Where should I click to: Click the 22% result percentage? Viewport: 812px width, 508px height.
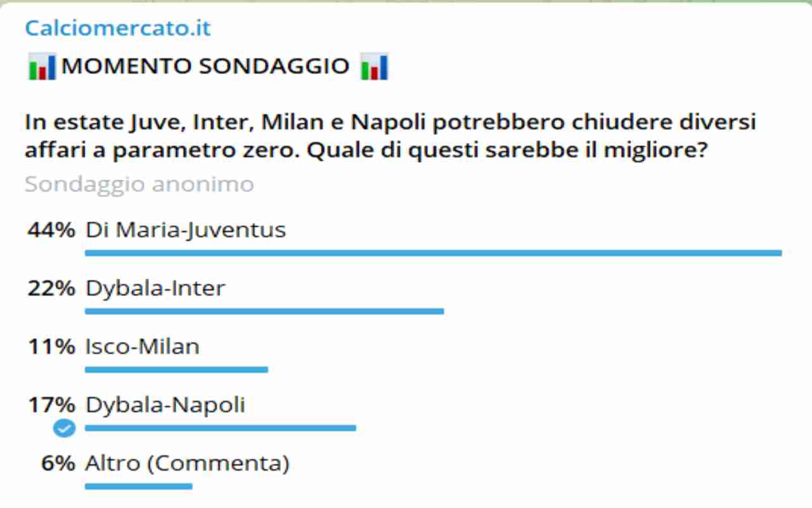coord(51,289)
